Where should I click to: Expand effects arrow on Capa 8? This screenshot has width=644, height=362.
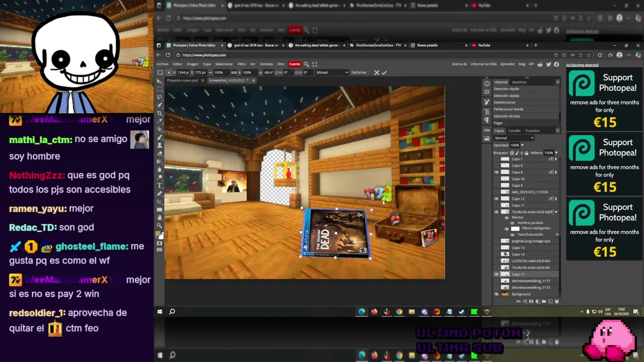tap(556, 172)
